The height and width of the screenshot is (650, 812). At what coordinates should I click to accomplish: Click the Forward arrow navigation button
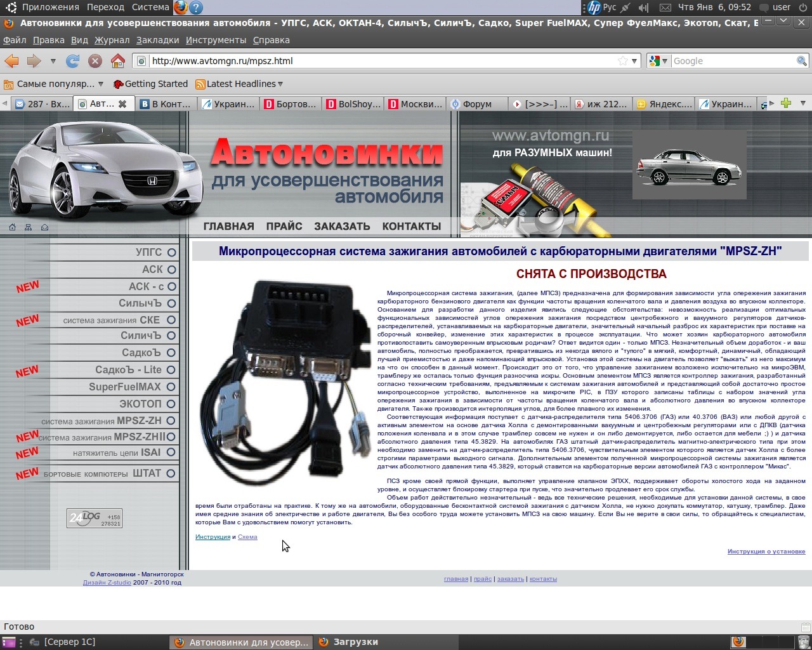point(34,61)
